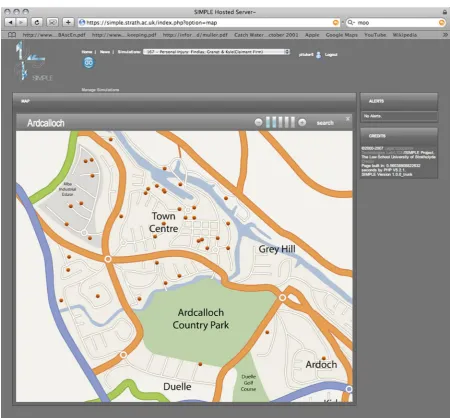Viewport: 450px width, 418px height.
Task: Open the Google Maps bookmark
Action: coord(342,35)
